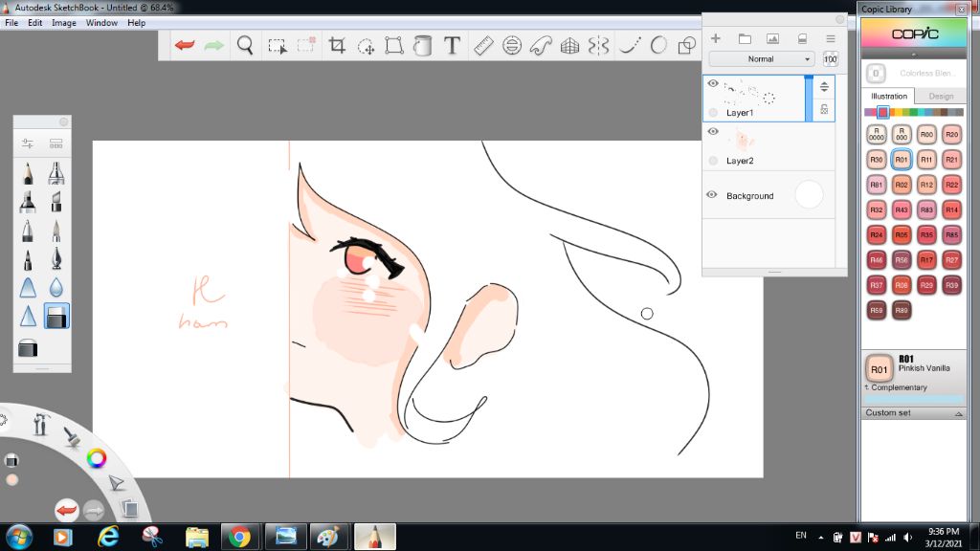Select the Layer2 thumbnail
The image size is (980, 551).
pyautogui.click(x=744, y=140)
